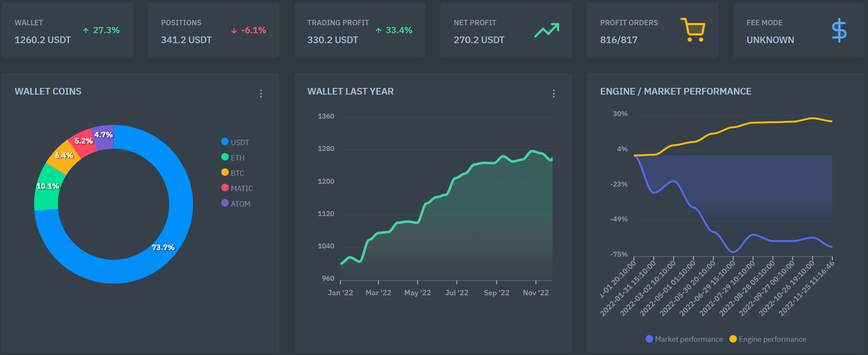Viewport: 868px width, 355px height.
Task: Click the 2022-05-01 01:10:00 date label
Action: tap(668, 289)
